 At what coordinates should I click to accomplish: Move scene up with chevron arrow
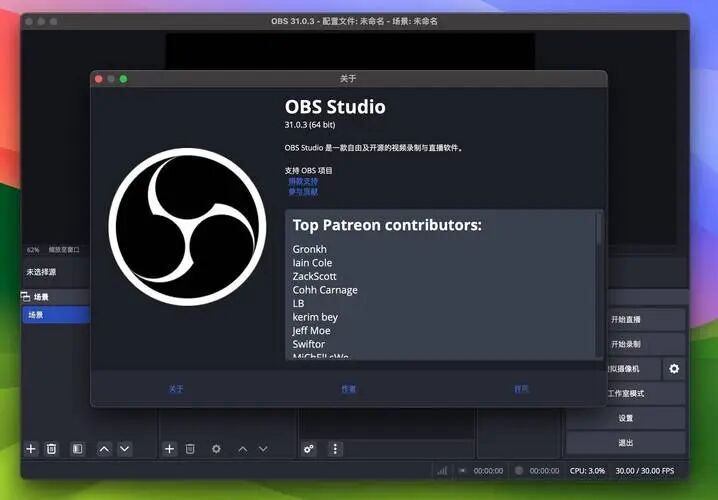pyautogui.click(x=104, y=449)
